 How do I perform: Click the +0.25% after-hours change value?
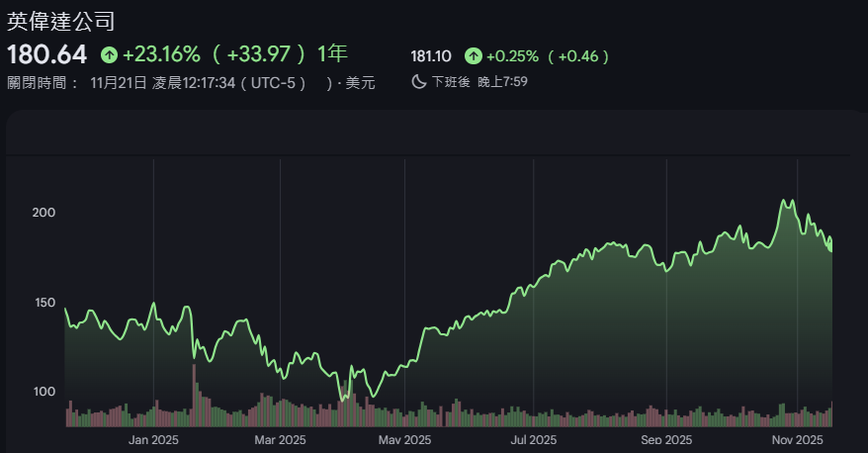[x=512, y=56]
